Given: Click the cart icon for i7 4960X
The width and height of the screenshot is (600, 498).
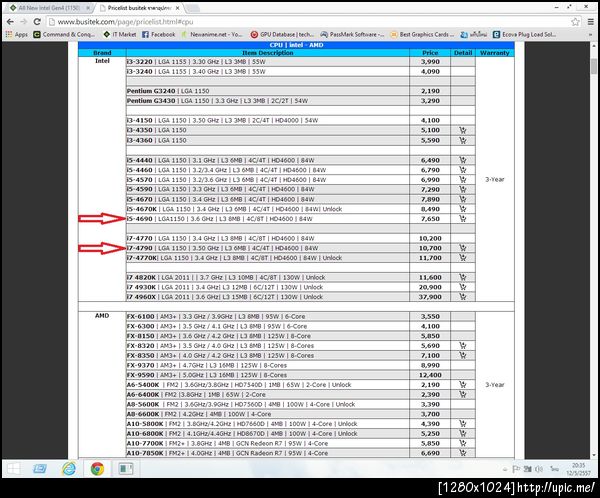Looking at the screenshot, I should 463,297.
